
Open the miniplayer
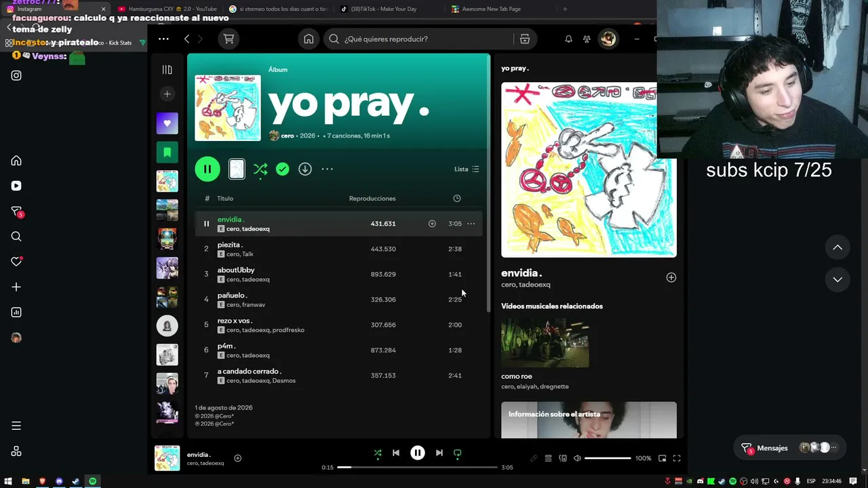663,458
